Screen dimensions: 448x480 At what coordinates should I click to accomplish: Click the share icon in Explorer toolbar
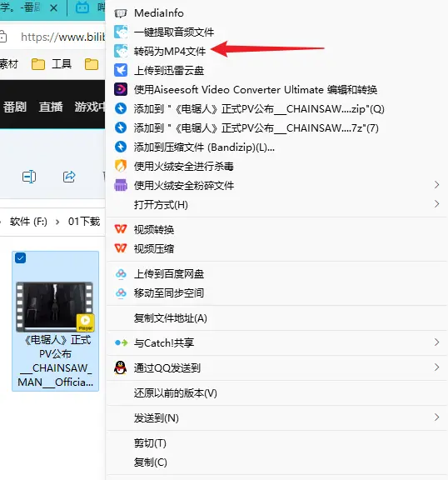point(69,177)
